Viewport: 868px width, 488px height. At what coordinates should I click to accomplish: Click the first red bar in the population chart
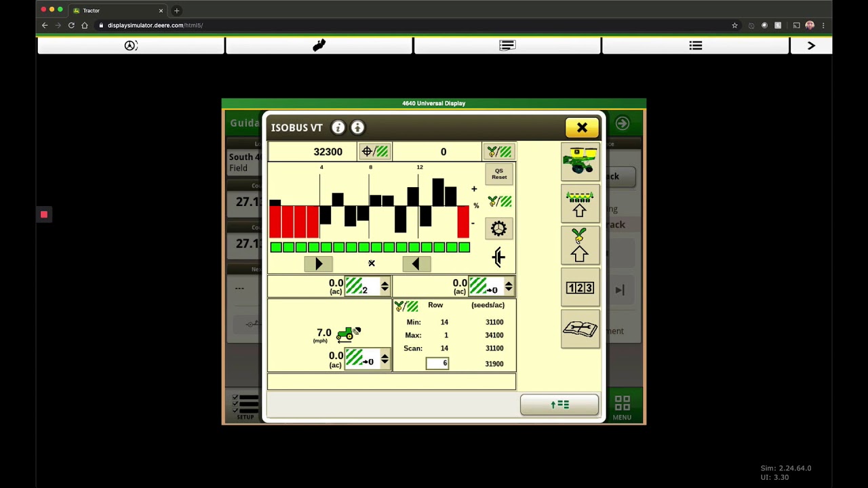275,222
